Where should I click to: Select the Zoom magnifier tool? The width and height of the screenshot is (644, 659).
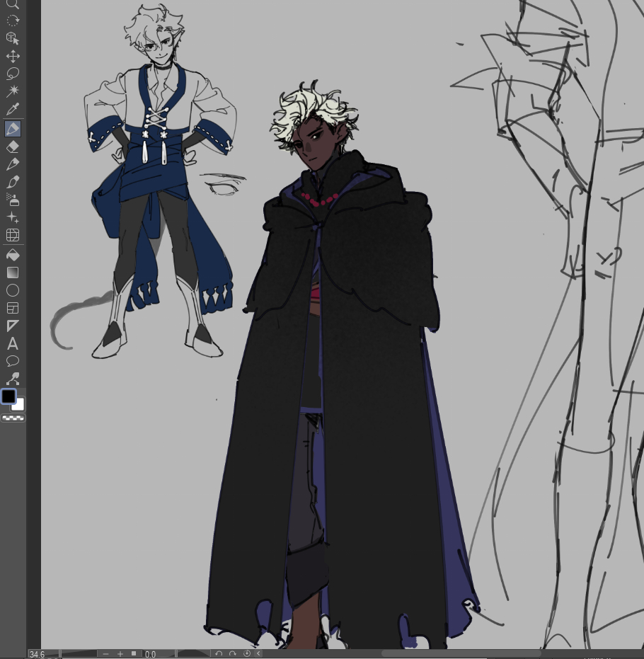click(13, 4)
